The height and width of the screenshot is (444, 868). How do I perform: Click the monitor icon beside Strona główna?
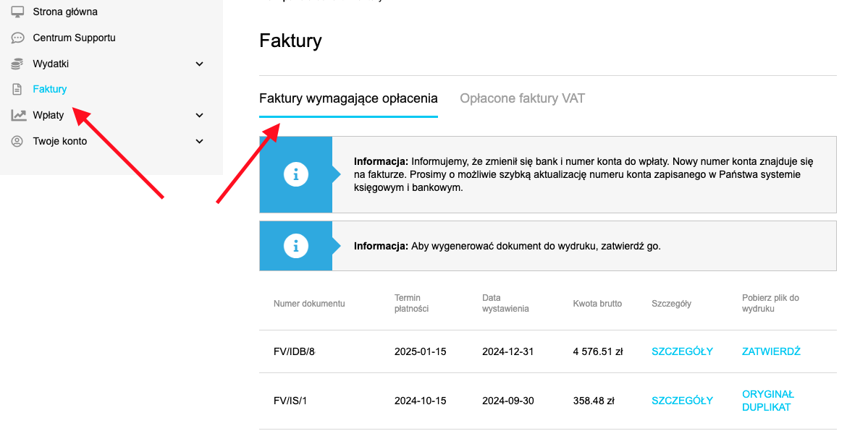pos(17,12)
